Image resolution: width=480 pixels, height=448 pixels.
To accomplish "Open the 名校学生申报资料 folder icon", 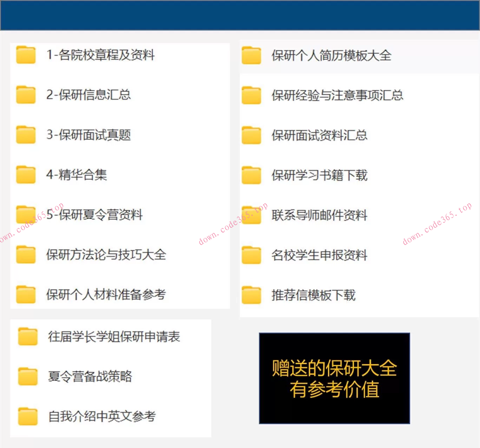I will [251, 255].
